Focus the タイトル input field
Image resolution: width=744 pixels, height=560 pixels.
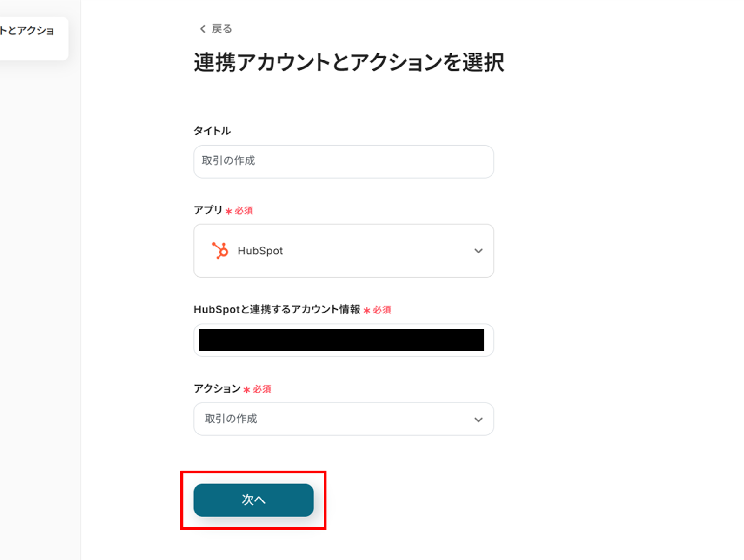343,161
